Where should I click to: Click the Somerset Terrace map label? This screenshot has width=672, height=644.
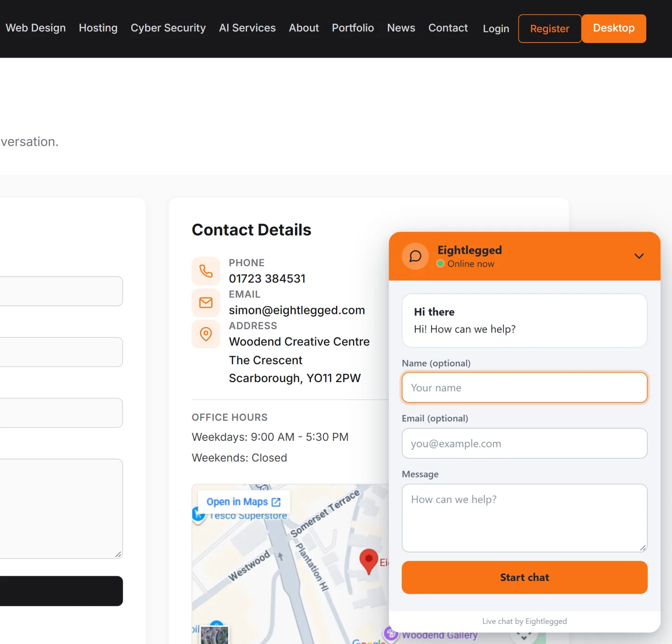tap(325, 513)
